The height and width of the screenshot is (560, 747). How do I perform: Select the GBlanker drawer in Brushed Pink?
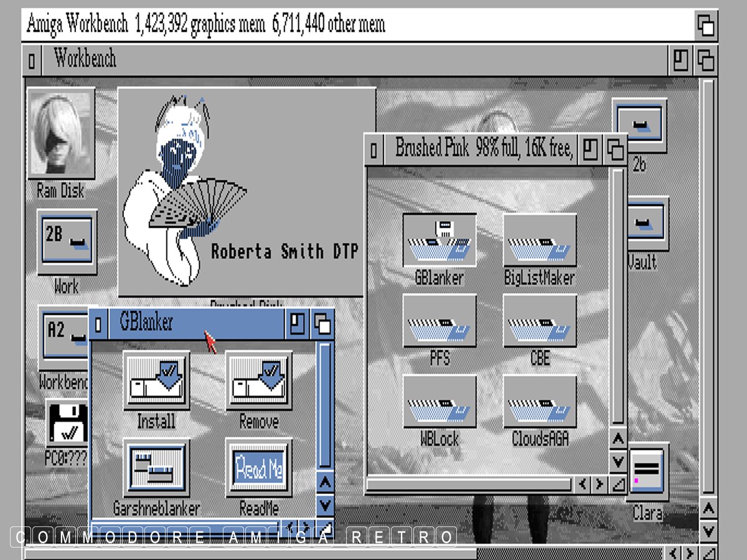click(x=439, y=241)
